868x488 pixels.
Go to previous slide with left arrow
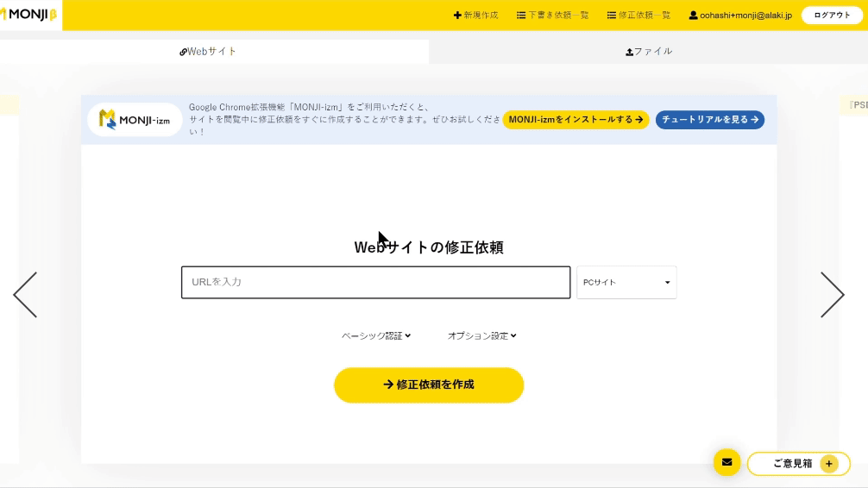[x=25, y=295]
